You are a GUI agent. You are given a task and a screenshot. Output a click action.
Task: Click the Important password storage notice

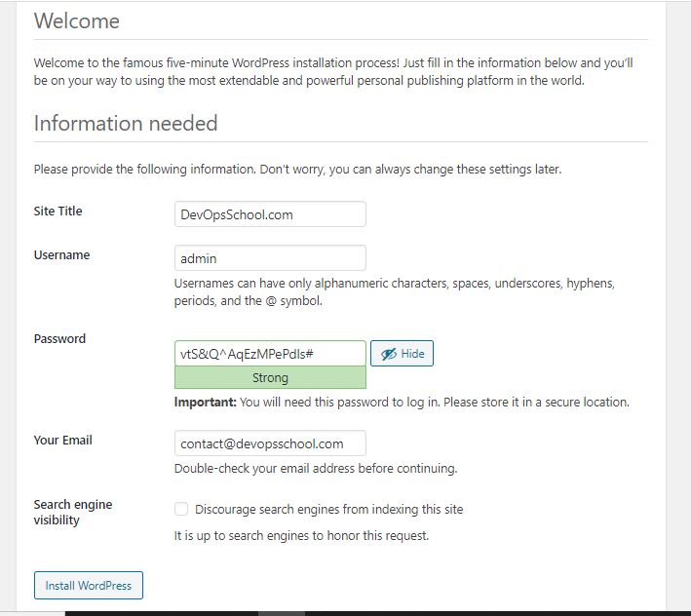click(x=402, y=402)
